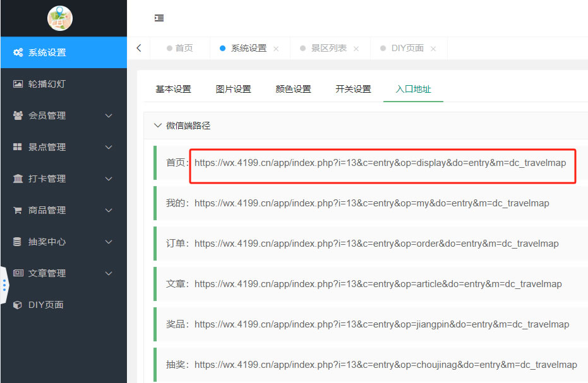588x383 pixels.
Task: Switch to the DIY页面 page tab
Action: point(407,49)
